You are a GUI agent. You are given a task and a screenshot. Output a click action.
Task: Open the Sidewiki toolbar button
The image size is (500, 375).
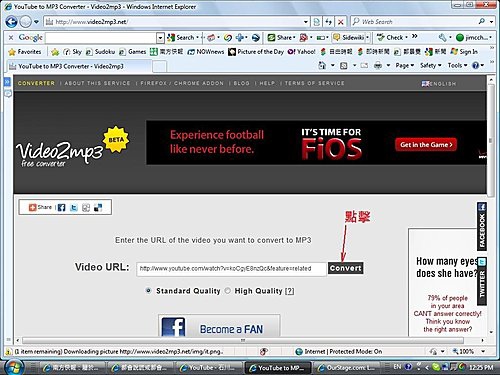pyautogui.click(x=349, y=37)
